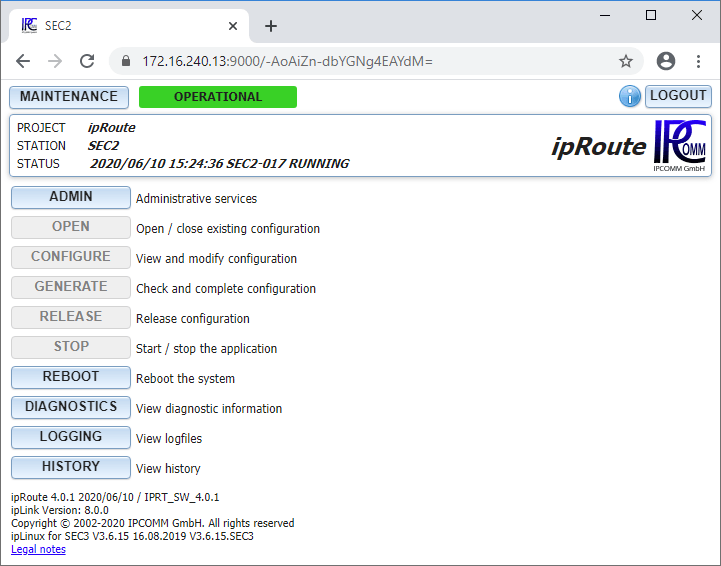This screenshot has height=566, width=721.
Task: Close the SEC2 tab
Action: 233,26
